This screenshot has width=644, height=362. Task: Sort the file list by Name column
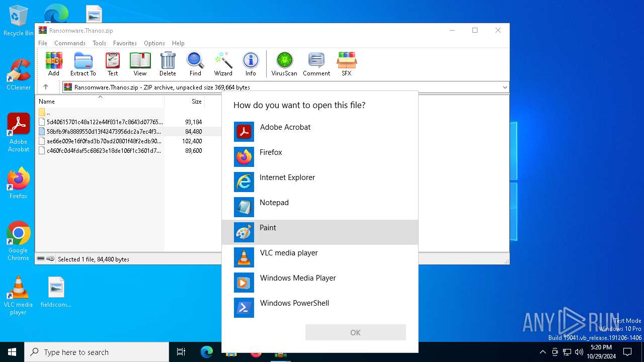(100, 102)
